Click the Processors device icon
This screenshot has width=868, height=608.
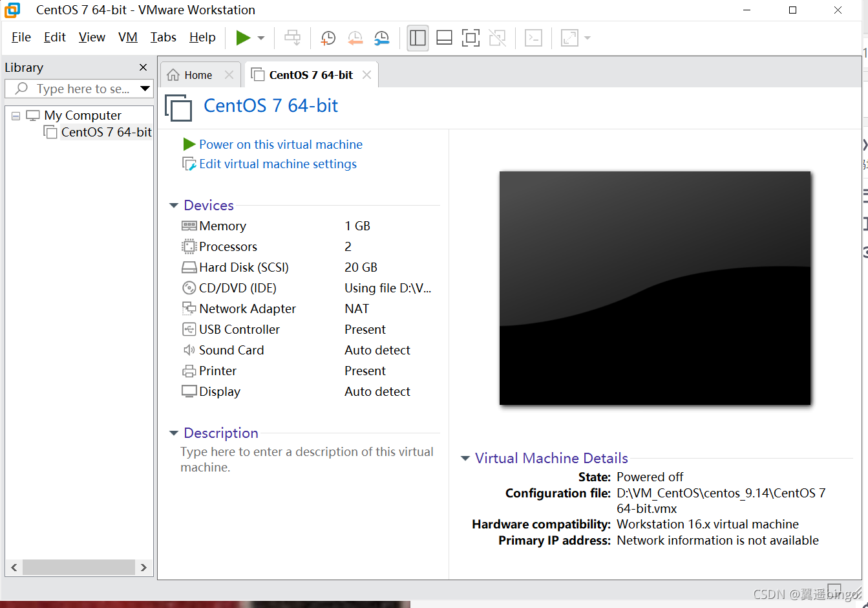click(x=189, y=246)
